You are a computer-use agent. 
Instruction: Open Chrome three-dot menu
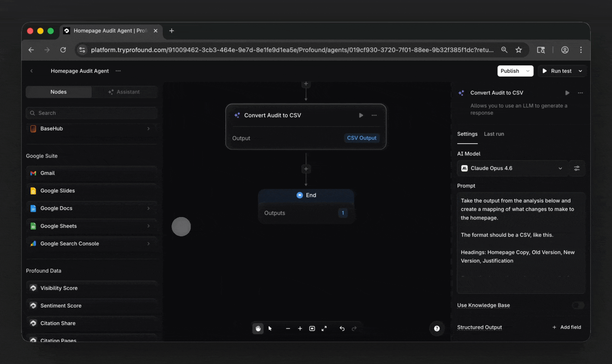pos(581,50)
